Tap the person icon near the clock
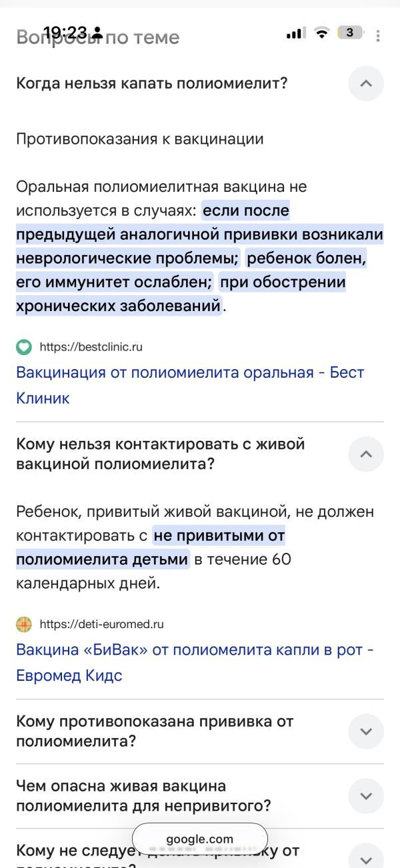Screen dimensions: 400x868 (x=98, y=33)
